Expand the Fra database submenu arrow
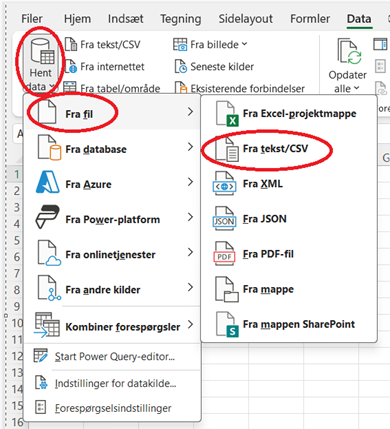Screen dimensions: 390x429 (x=190, y=147)
